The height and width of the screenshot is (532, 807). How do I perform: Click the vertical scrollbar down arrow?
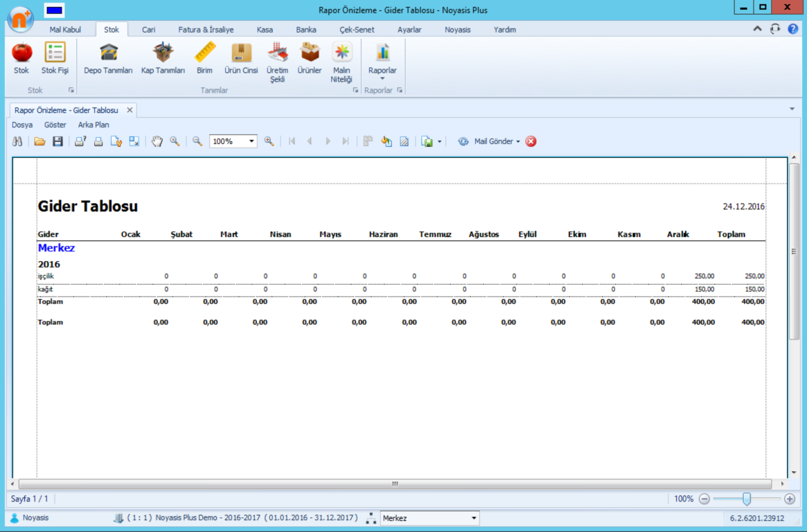point(794,472)
